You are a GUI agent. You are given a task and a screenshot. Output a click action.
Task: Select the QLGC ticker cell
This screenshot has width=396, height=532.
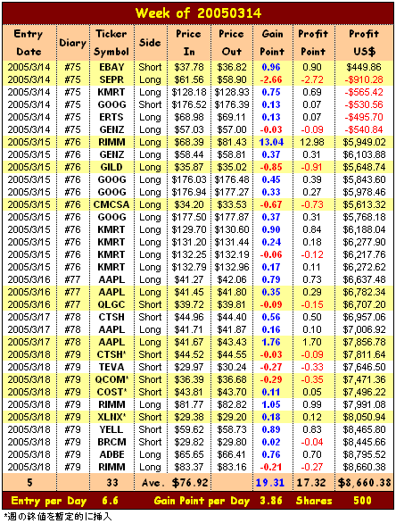click(x=111, y=304)
